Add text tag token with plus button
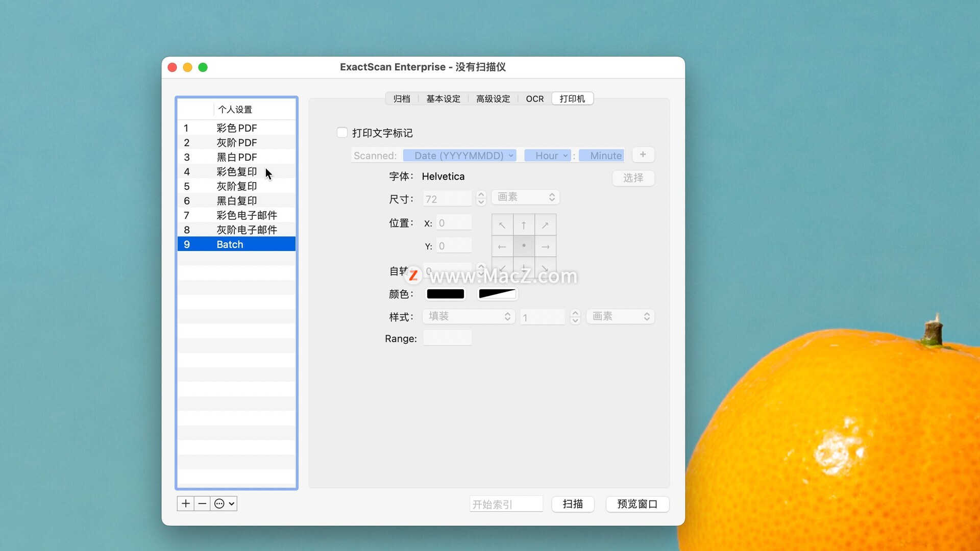The image size is (980, 551). tap(643, 155)
